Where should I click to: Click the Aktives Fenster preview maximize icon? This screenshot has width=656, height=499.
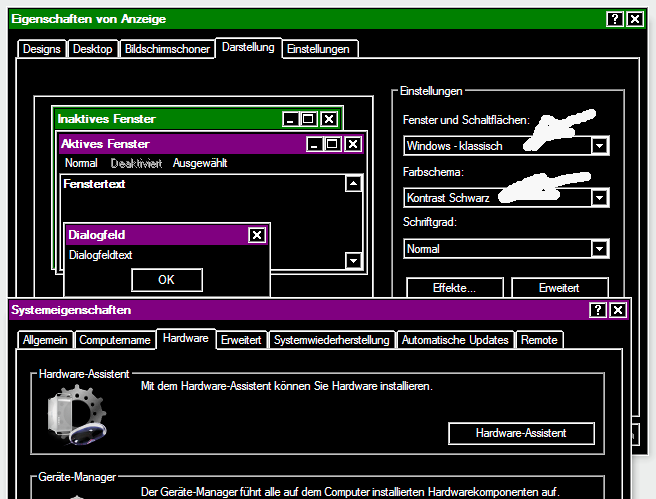pos(332,144)
